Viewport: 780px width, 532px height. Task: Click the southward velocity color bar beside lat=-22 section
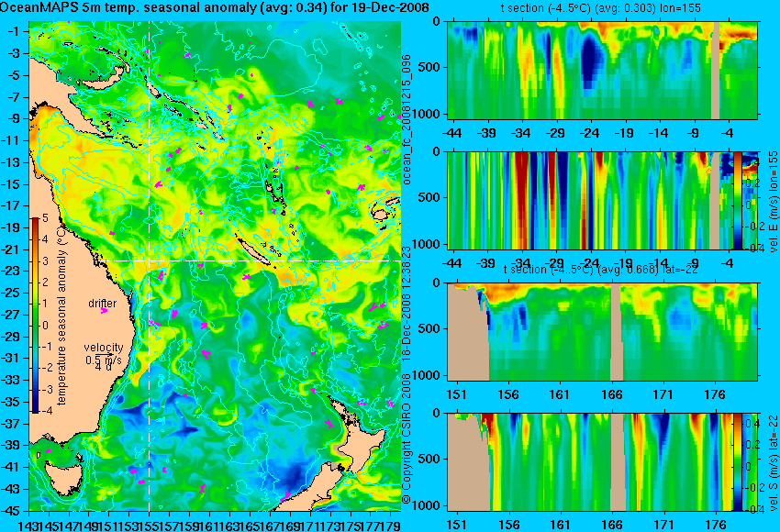[x=738, y=461]
